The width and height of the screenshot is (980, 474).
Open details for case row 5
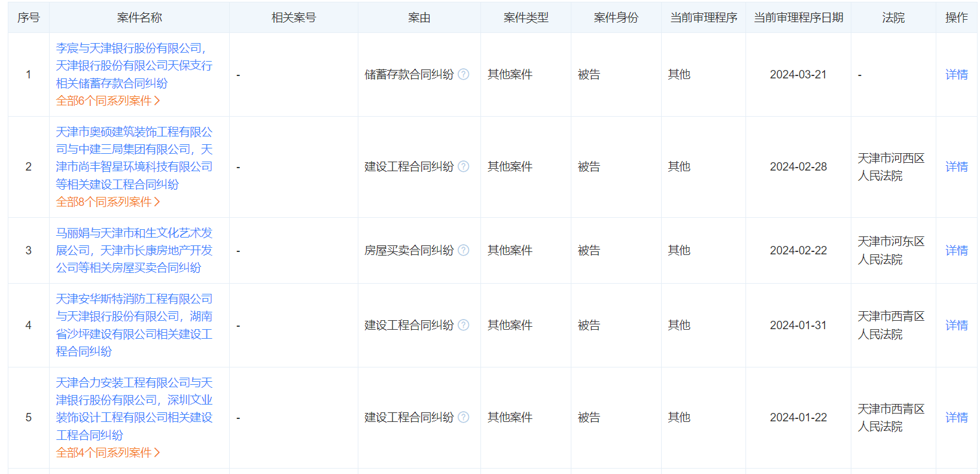click(x=957, y=417)
